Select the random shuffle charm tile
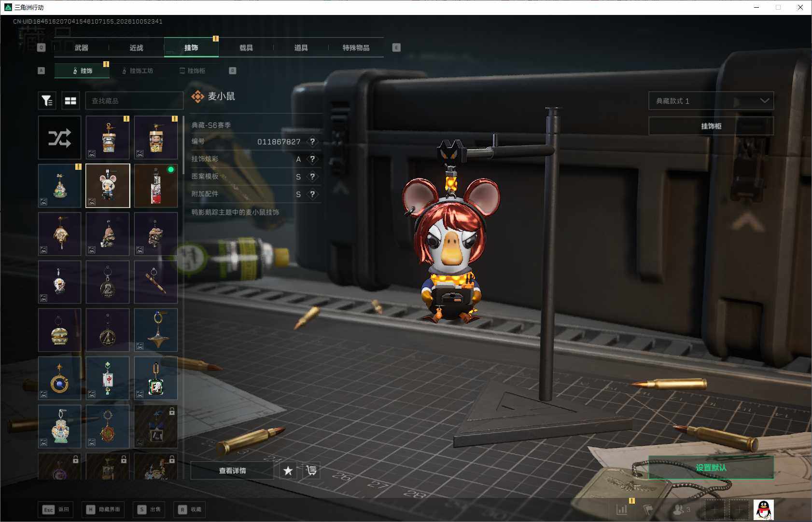 coord(59,137)
